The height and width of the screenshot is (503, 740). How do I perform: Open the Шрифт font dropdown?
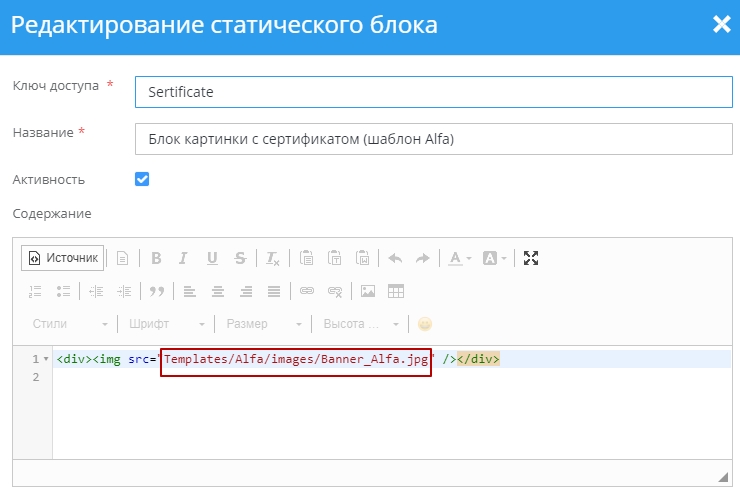tap(166, 324)
